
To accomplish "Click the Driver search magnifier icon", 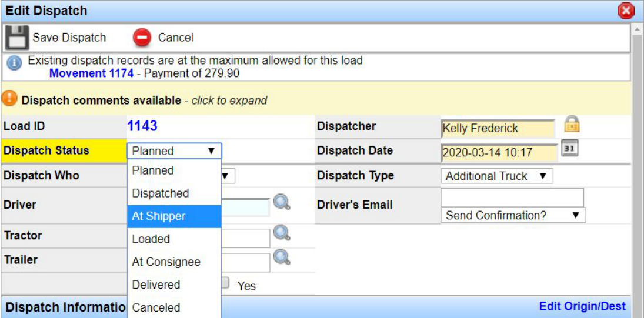I will [282, 202].
